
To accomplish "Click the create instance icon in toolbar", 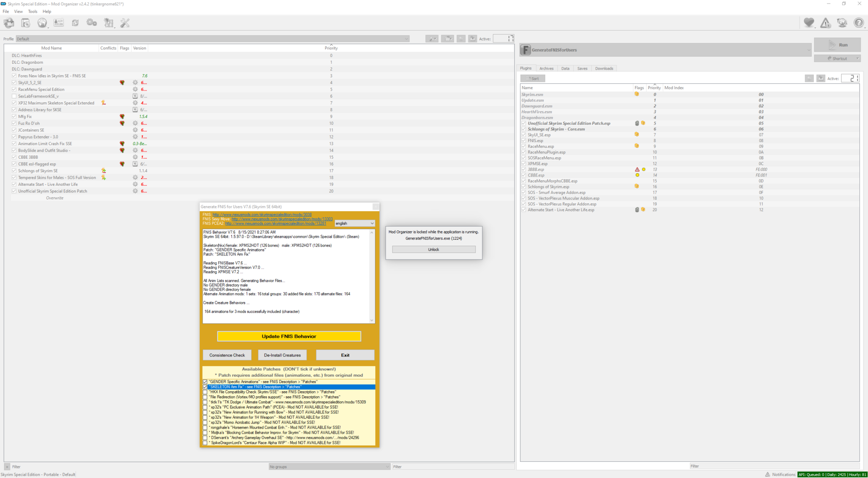I will point(9,23).
